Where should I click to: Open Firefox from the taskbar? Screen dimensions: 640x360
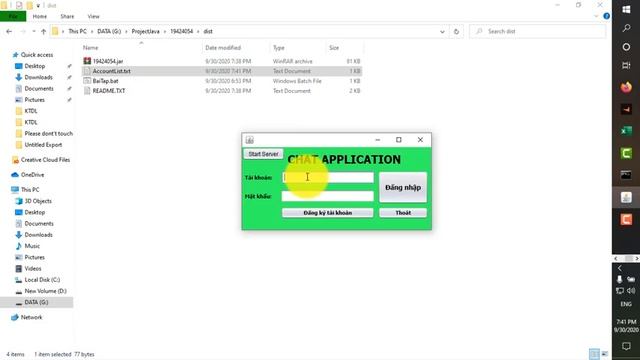coord(626,87)
